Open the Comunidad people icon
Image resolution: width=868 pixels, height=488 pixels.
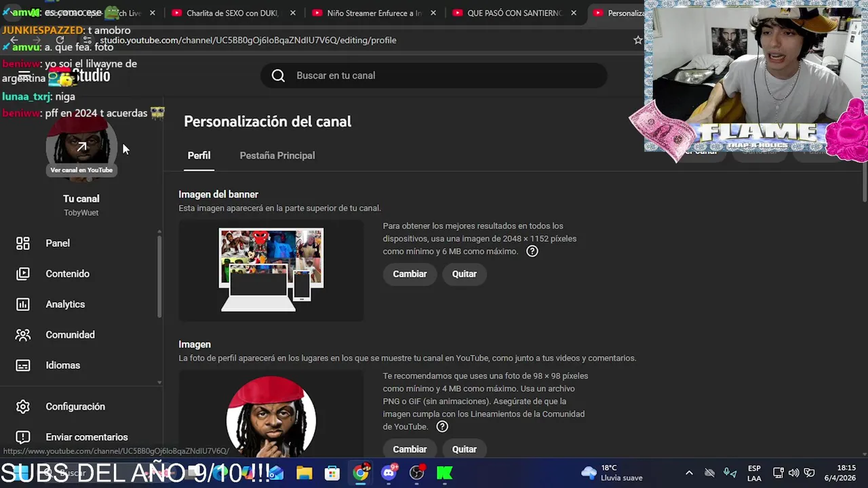(x=23, y=335)
